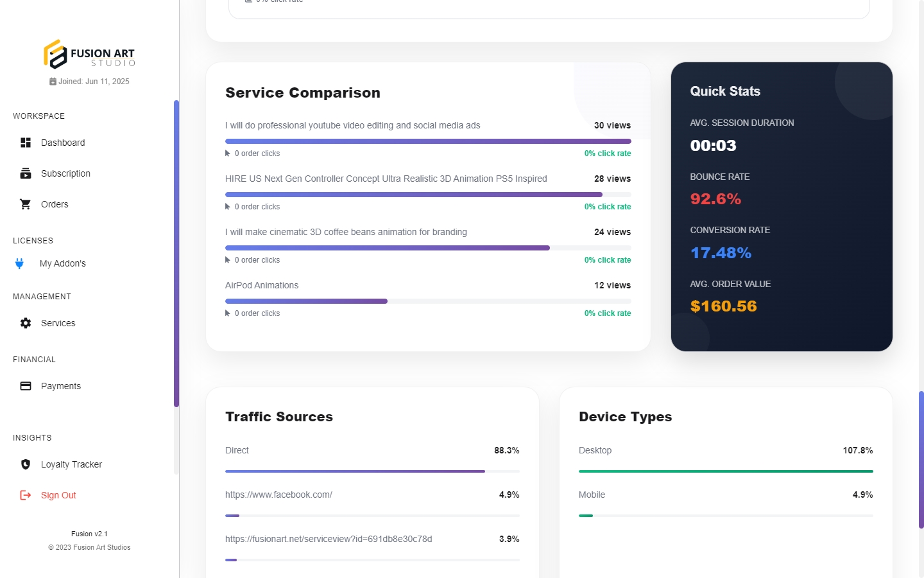924x578 pixels.
Task: Click the Payments credit card icon
Action: 26,386
